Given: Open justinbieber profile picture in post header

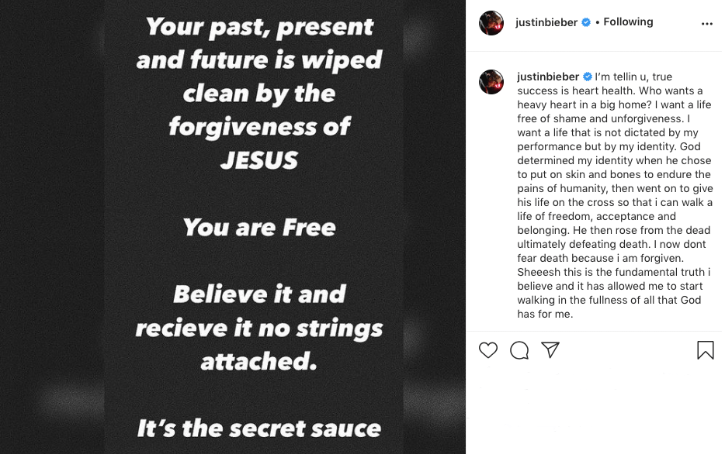Looking at the screenshot, I should [491, 23].
